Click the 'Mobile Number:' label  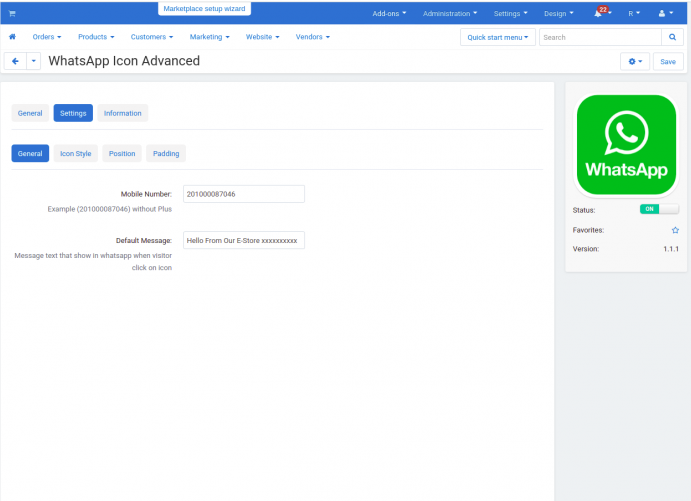tap(146, 194)
